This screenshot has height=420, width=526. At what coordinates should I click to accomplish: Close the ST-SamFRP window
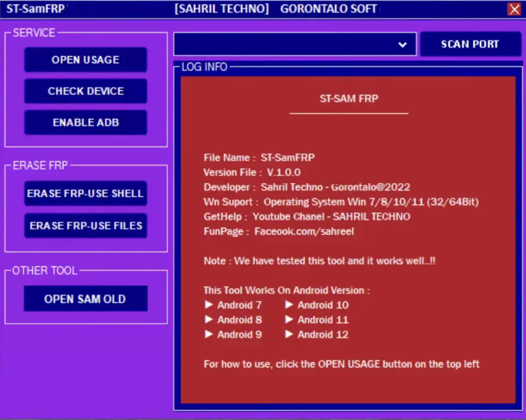point(514,9)
